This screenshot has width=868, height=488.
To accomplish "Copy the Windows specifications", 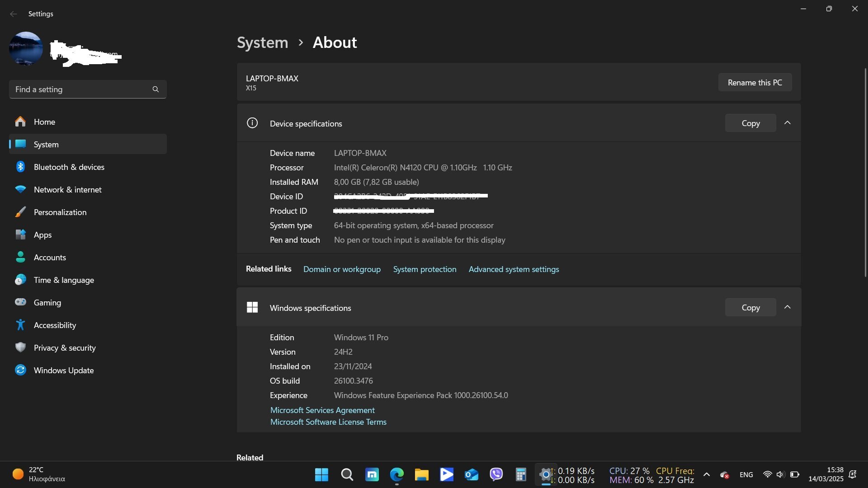I will [x=750, y=308].
